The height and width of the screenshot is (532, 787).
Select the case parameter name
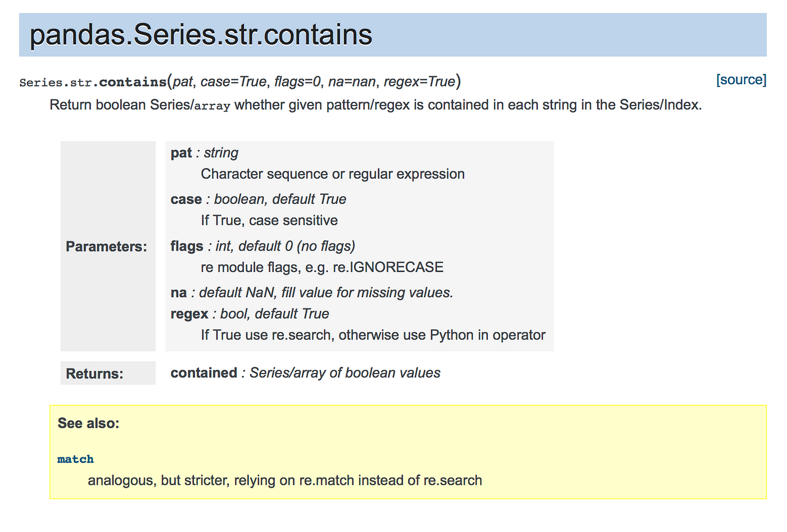tap(186, 199)
